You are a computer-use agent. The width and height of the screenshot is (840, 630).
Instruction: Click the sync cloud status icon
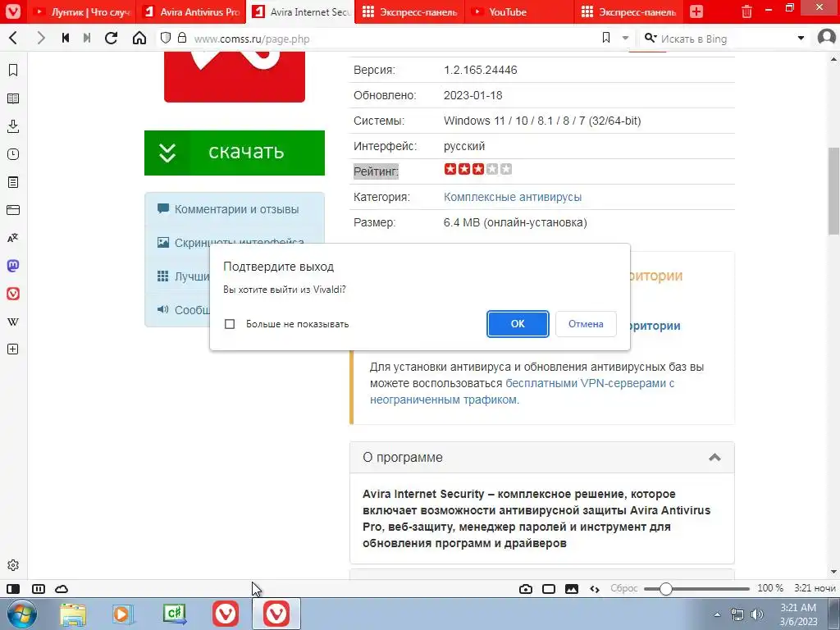62,589
